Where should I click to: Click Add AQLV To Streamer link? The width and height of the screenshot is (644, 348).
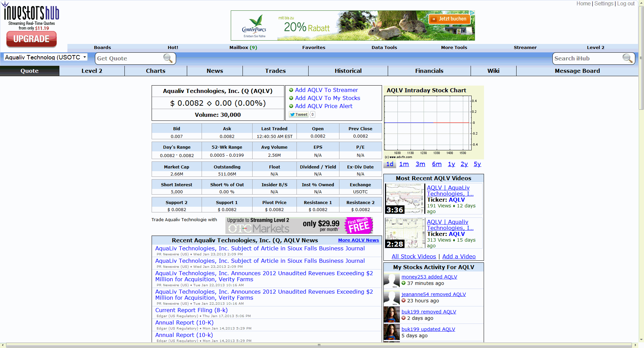click(x=326, y=90)
